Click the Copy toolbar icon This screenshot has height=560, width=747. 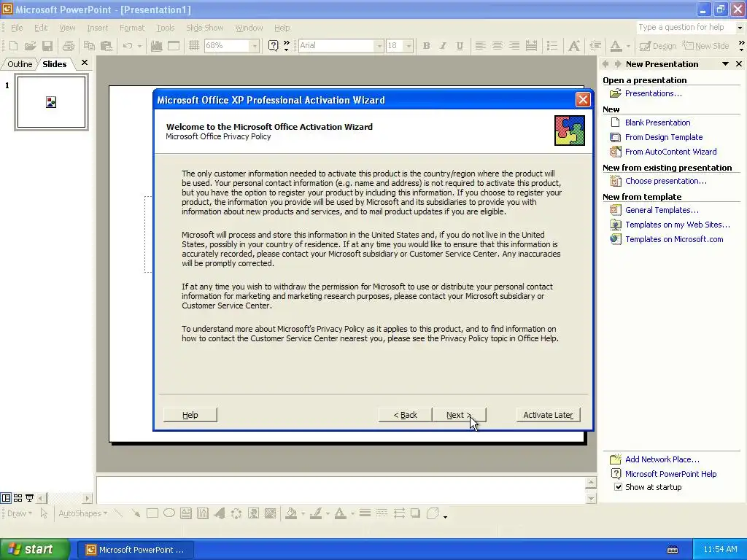click(x=89, y=46)
